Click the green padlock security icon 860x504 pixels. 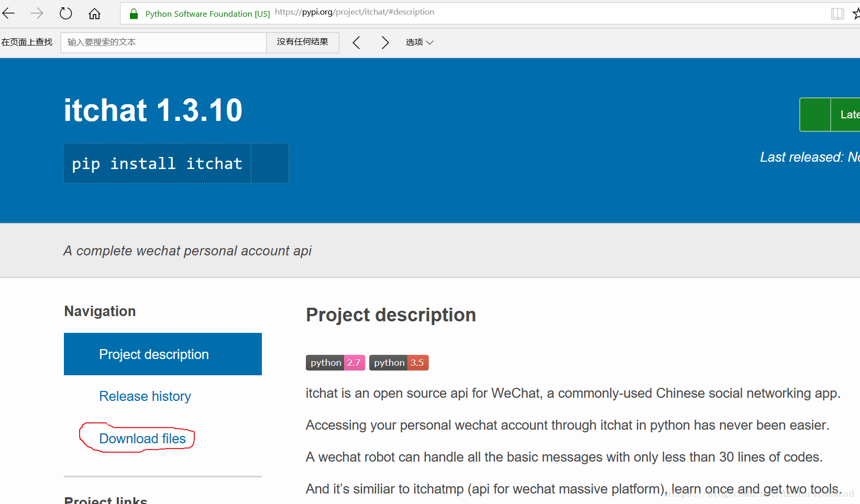click(134, 14)
